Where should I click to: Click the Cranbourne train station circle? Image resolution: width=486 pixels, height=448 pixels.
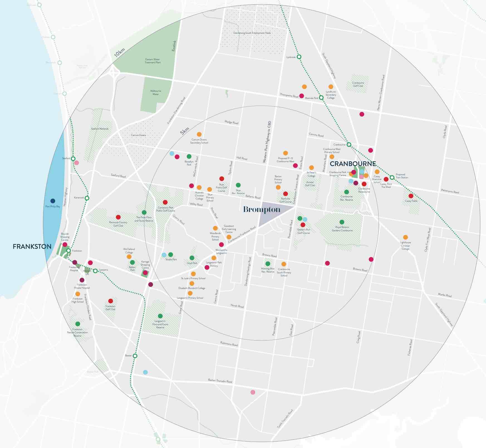click(349, 145)
